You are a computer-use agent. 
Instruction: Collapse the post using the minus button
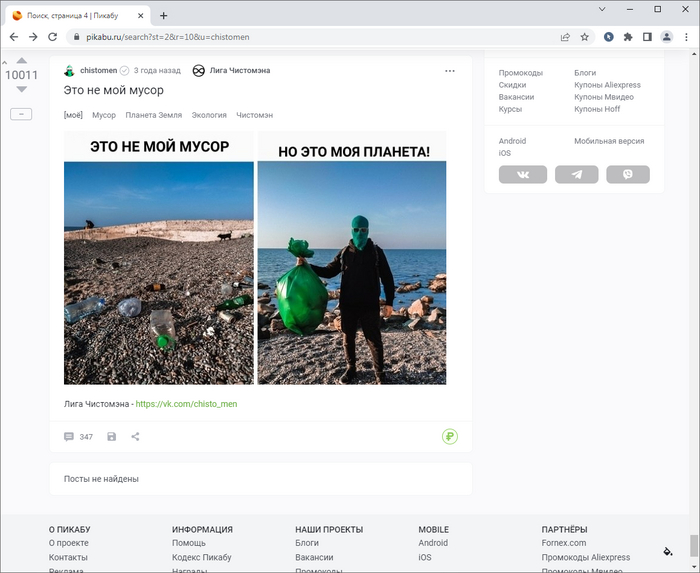(21, 114)
